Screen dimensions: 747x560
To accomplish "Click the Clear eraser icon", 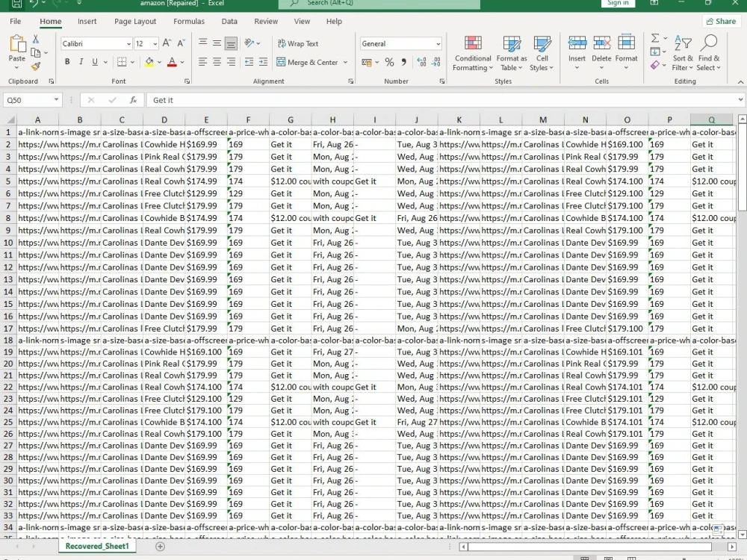I will 656,65.
